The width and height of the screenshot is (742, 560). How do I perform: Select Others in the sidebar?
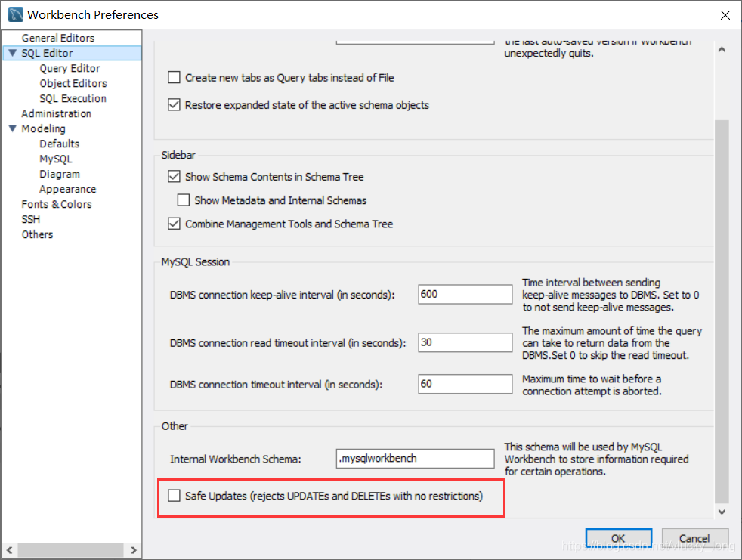point(37,235)
